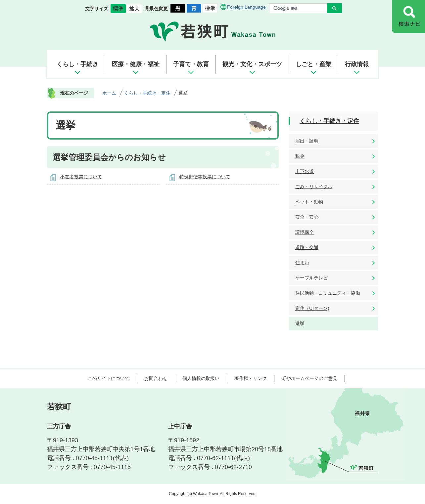This screenshot has width=425, height=504.
Task: Open くらし・手続き・定住 breadcrumb link
Action: (x=147, y=93)
